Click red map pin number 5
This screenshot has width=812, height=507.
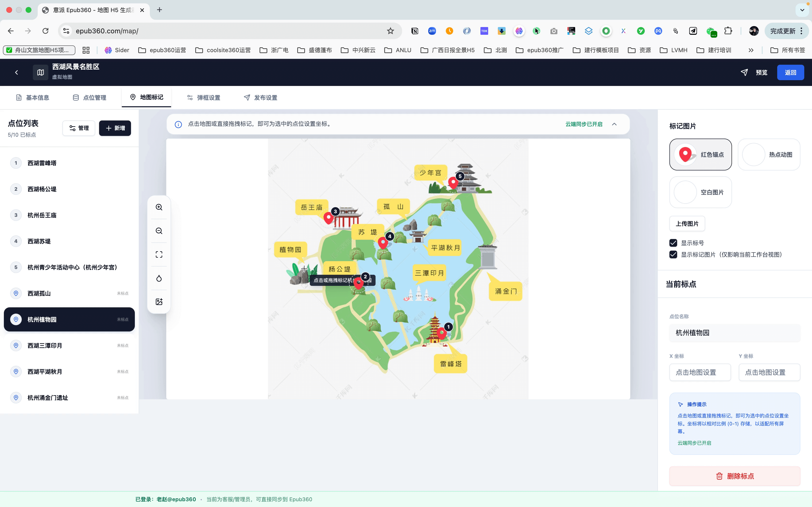453,183
